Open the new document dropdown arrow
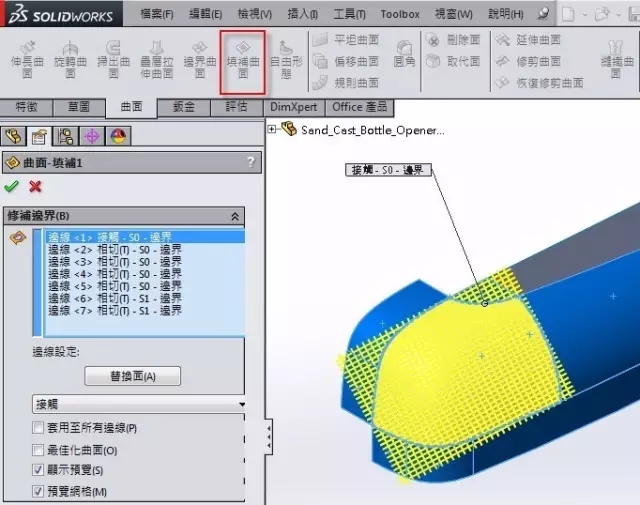Viewport: 640px width, 505px height. pyautogui.click(x=584, y=15)
